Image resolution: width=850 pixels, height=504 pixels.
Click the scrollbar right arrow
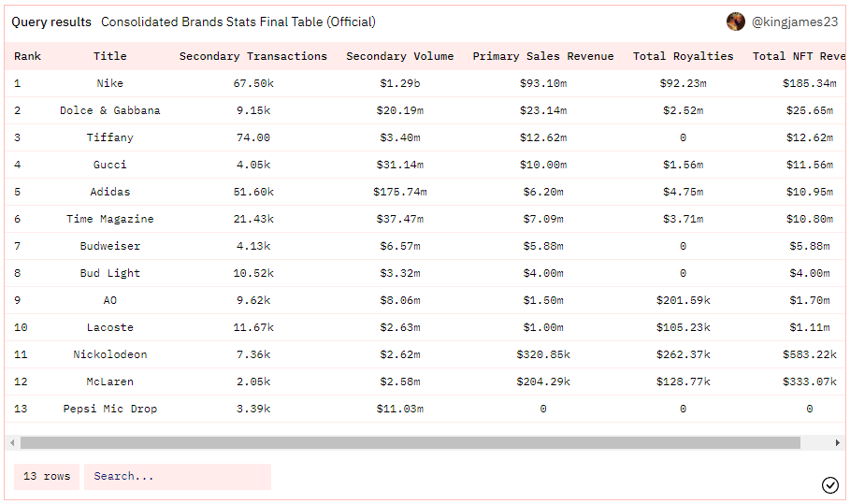837,442
